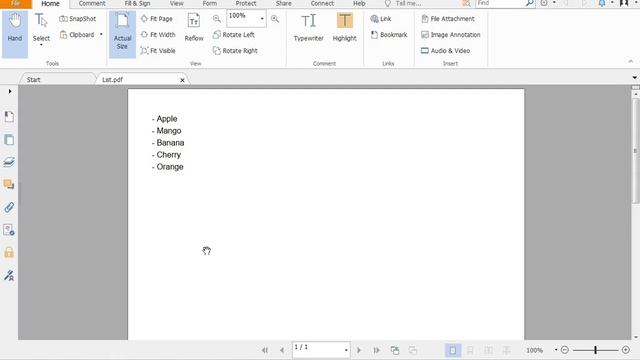Switch to the Comment ribbon tab
640x360 pixels.
tap(92, 3)
